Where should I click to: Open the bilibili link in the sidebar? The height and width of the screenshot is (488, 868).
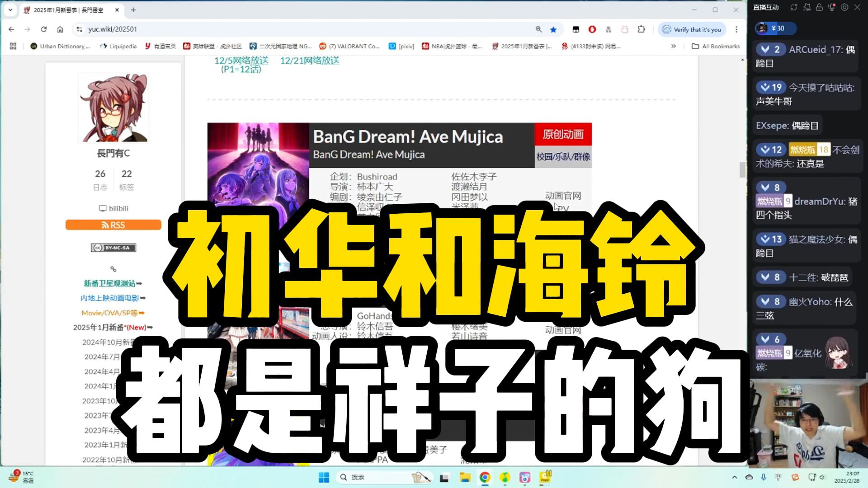(113, 208)
